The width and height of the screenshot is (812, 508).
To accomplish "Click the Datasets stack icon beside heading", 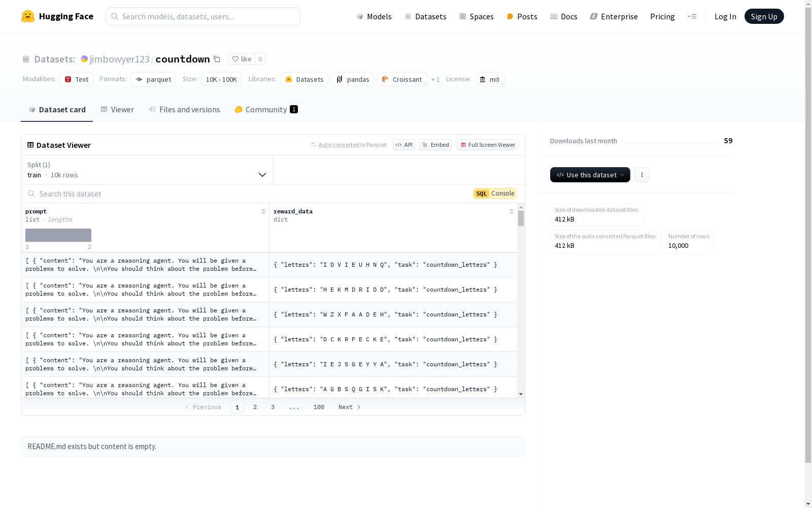I will [x=26, y=59].
